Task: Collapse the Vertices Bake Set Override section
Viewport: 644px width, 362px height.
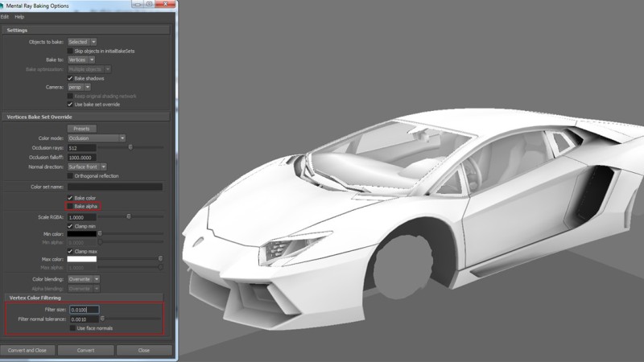Action: pyautogui.click(x=86, y=117)
